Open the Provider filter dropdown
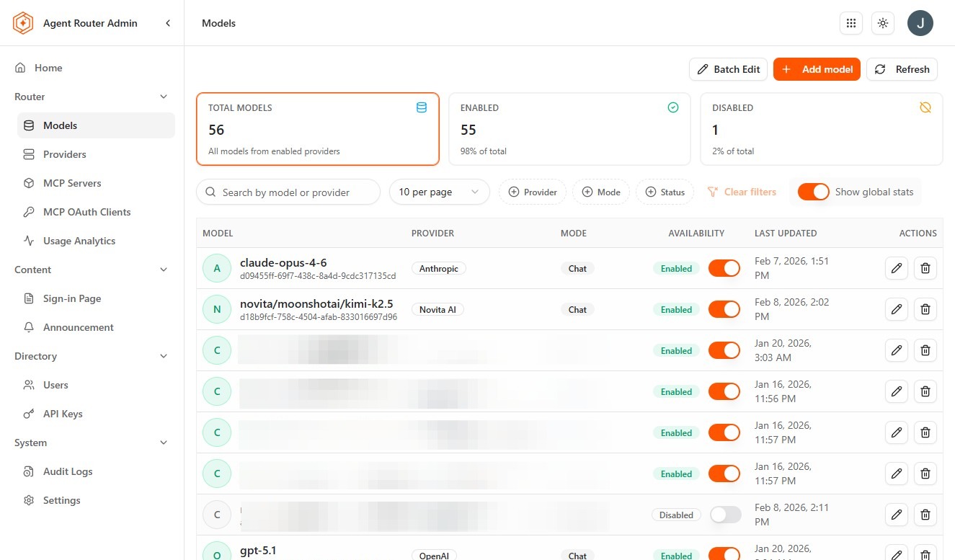This screenshot has height=560, width=955. [533, 192]
